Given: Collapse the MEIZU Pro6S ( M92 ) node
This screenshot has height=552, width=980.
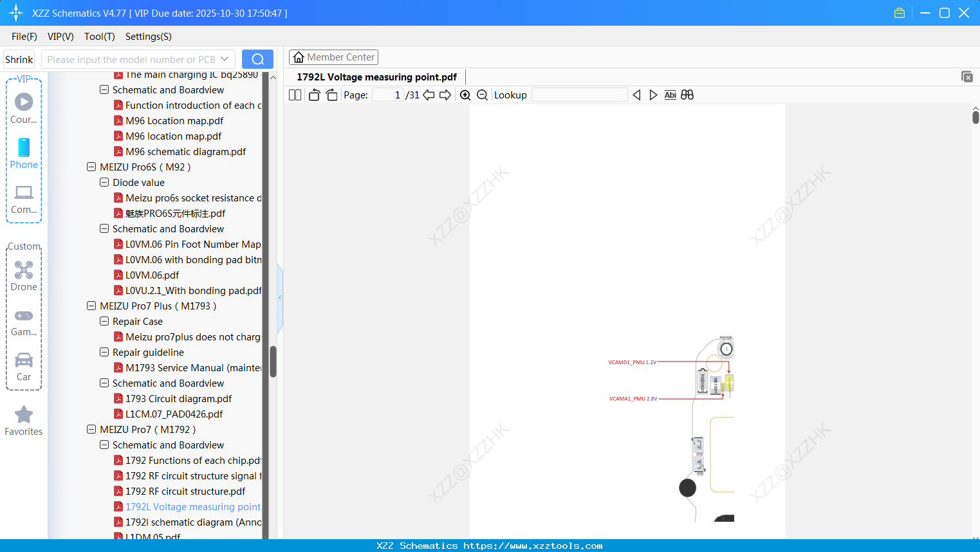Looking at the screenshot, I should (x=91, y=167).
